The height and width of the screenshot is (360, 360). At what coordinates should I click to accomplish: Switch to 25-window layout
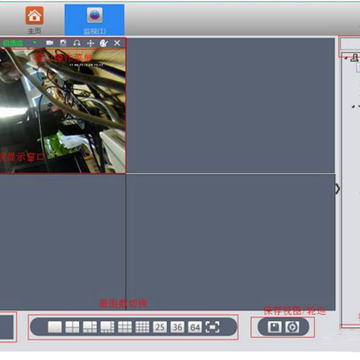coord(160,327)
